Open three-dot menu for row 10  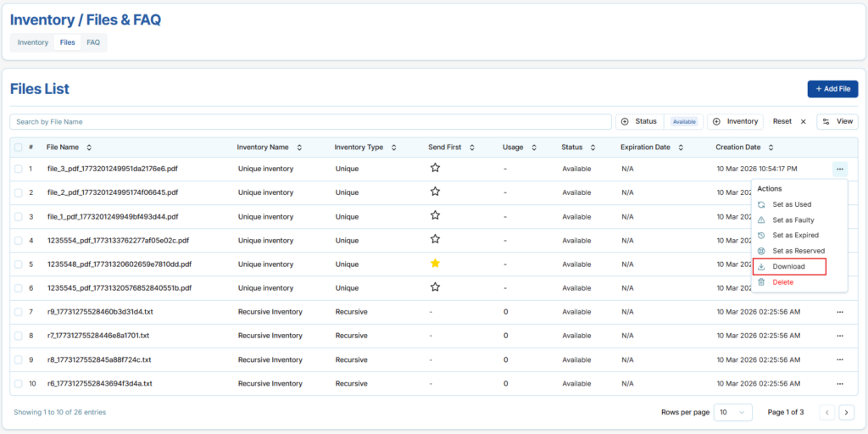(839, 383)
